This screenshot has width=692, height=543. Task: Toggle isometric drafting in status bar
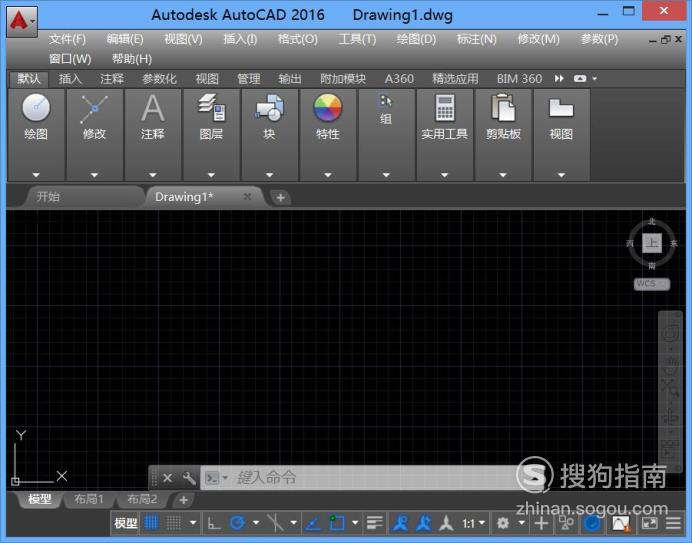click(275, 523)
